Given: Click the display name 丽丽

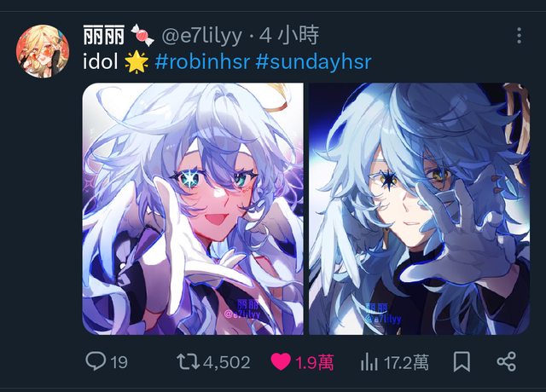Looking at the screenshot, I should pyautogui.click(x=104, y=36).
